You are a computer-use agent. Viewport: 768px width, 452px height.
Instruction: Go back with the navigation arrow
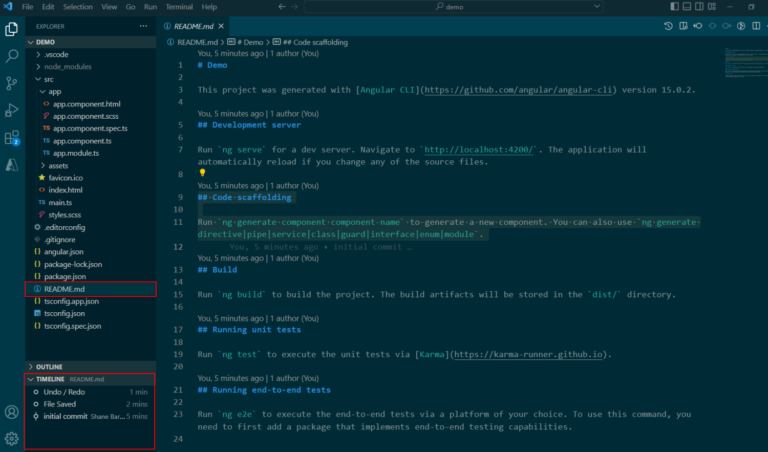click(282, 7)
